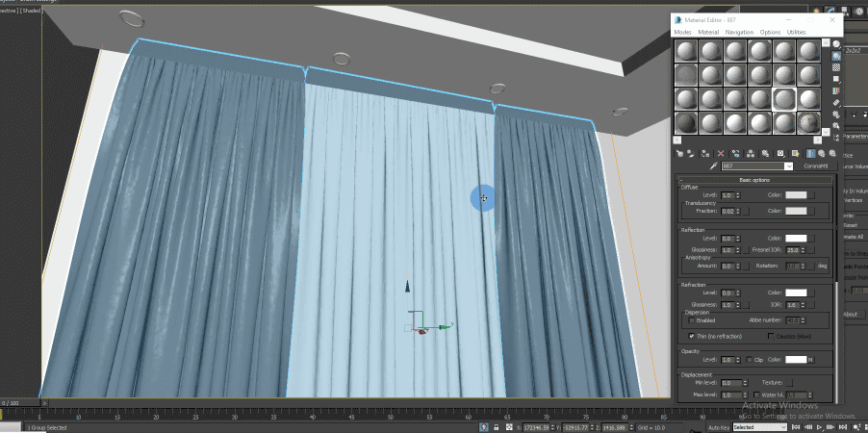Toggle Show End Result icon
This screenshot has width=868, height=433.
pyautogui.click(x=810, y=153)
